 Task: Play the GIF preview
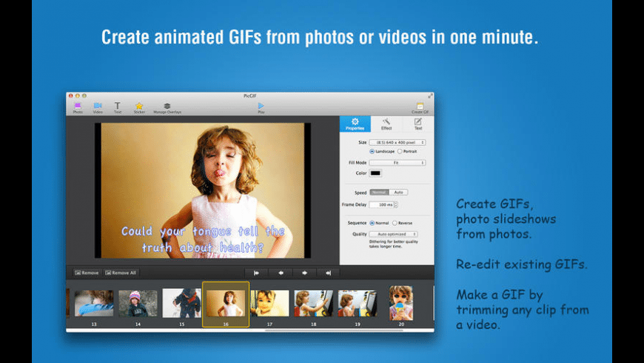(x=261, y=107)
